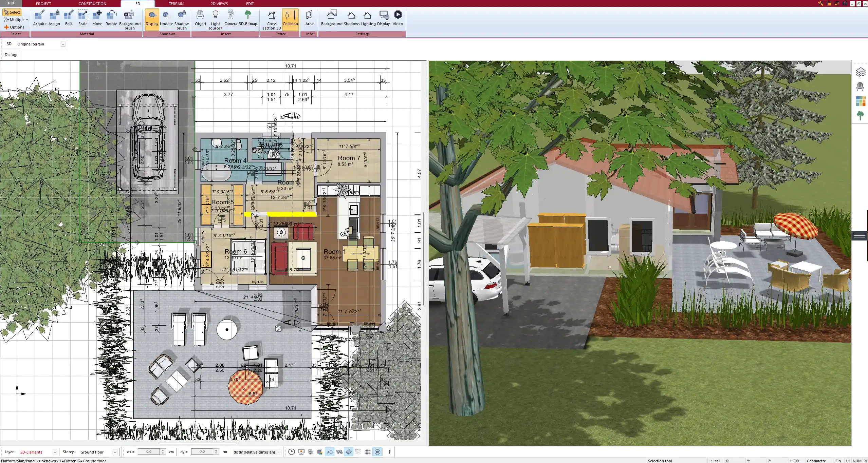Toggle North arrow display in status bar

click(x=377, y=452)
